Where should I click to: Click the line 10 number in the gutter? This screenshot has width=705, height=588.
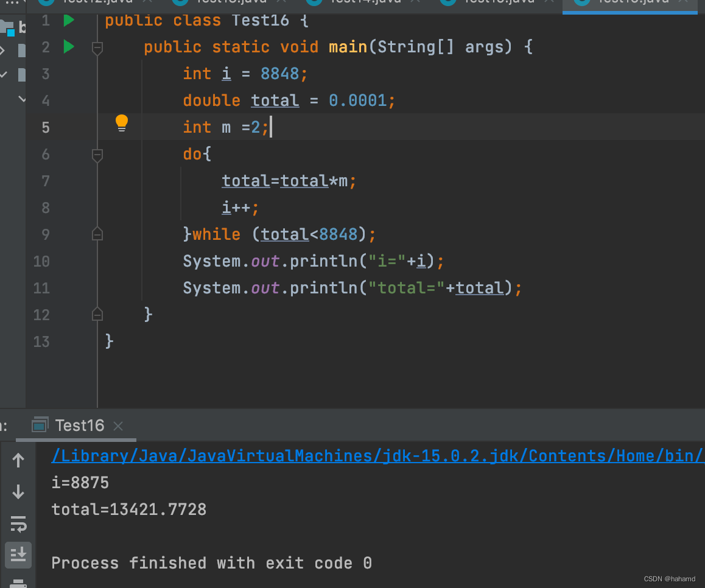41,261
